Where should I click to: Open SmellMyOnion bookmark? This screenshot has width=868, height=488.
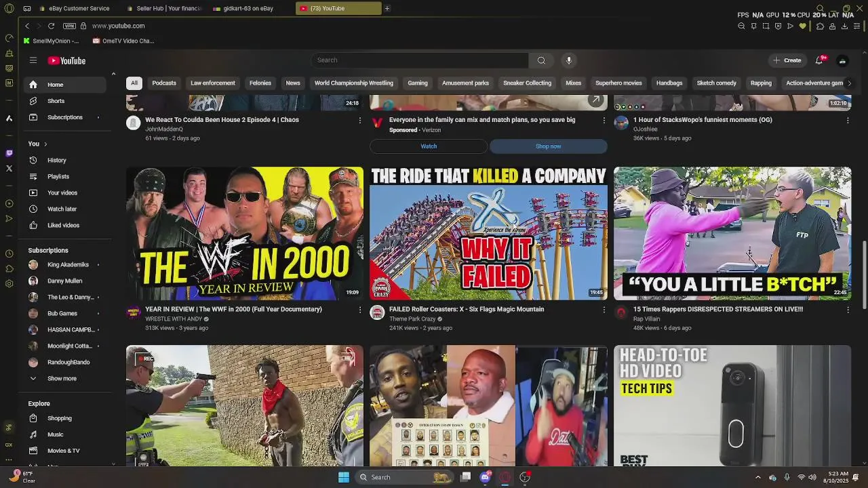tap(51, 41)
